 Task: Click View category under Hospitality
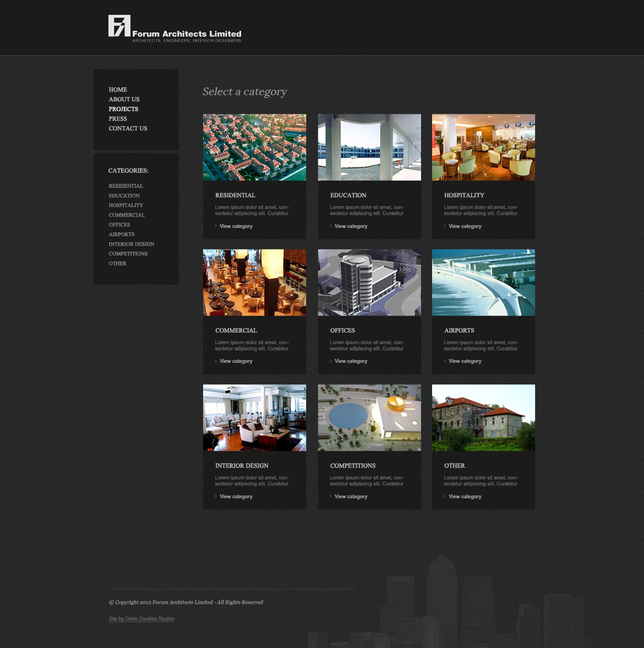tap(465, 226)
